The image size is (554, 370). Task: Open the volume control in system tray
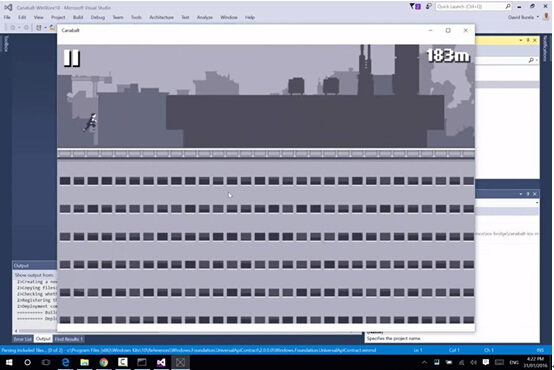click(x=473, y=362)
